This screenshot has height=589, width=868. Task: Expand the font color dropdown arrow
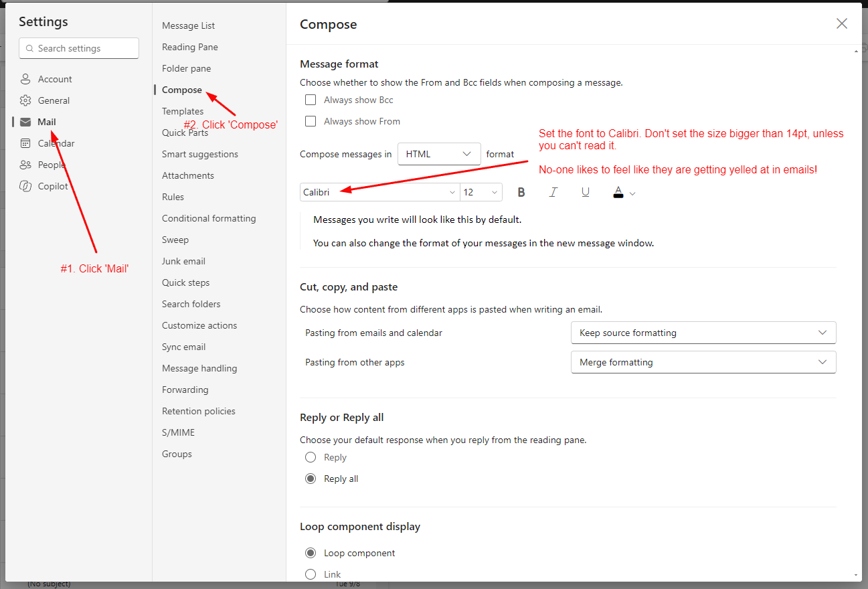[x=632, y=193]
